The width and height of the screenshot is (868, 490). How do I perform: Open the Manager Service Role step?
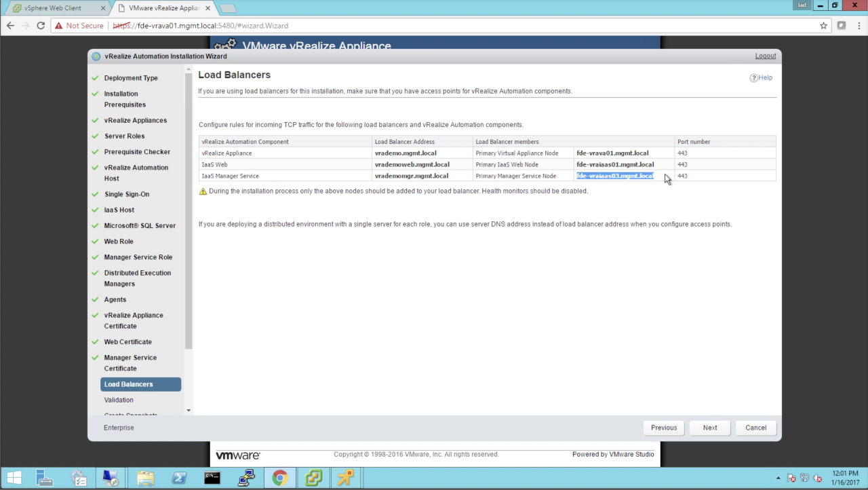(138, 257)
